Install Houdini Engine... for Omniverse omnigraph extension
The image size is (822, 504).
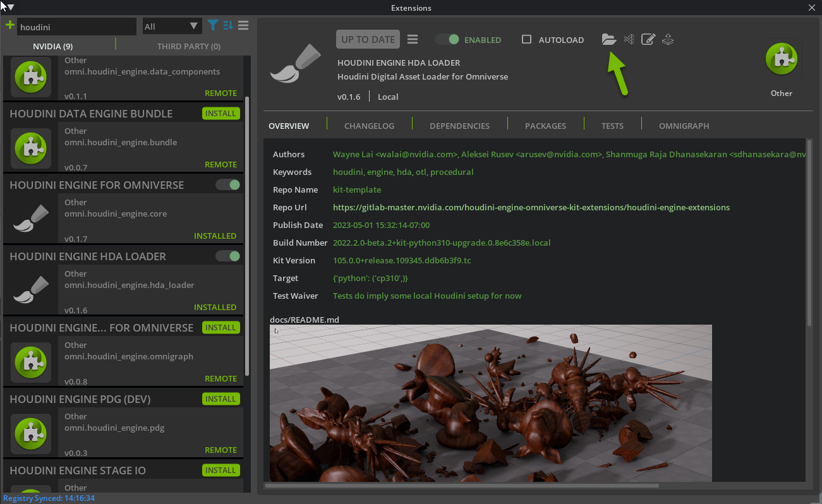pyautogui.click(x=221, y=328)
